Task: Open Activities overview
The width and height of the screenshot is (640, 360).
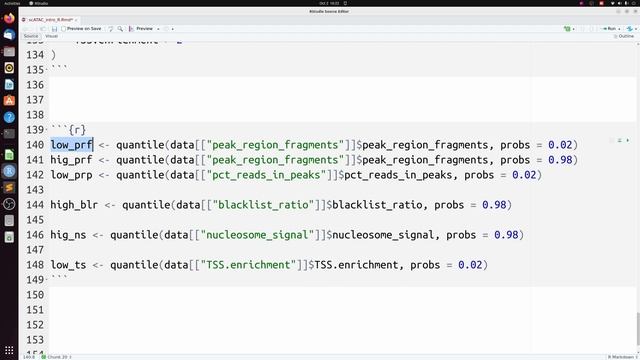Action: tap(12, 3)
